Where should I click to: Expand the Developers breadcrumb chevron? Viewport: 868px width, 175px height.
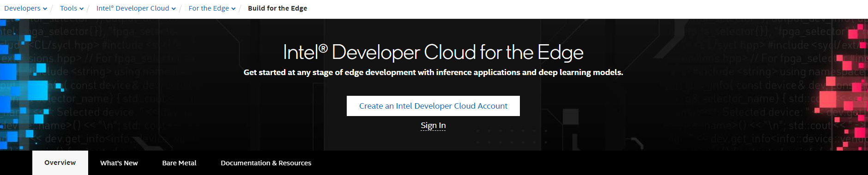45,9
